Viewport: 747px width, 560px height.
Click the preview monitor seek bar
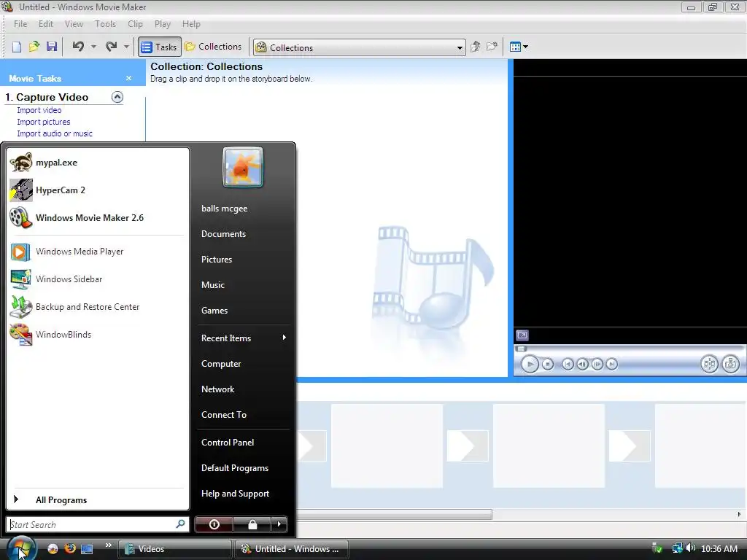630,349
